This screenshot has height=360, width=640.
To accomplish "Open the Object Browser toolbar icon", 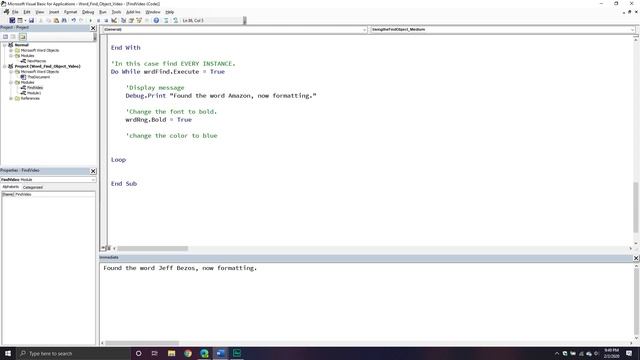I will tap(139, 20).
